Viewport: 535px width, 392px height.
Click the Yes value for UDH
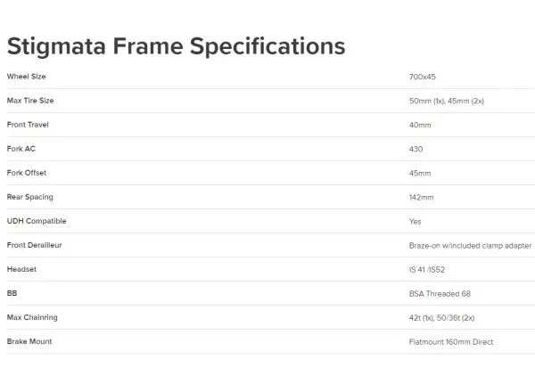[x=416, y=221]
